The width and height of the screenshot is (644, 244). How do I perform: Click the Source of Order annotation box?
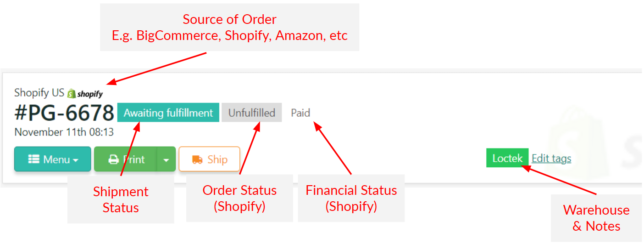[229, 27]
